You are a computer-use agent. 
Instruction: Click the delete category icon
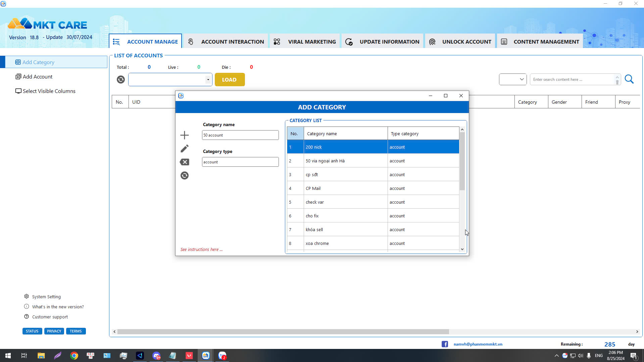(185, 162)
